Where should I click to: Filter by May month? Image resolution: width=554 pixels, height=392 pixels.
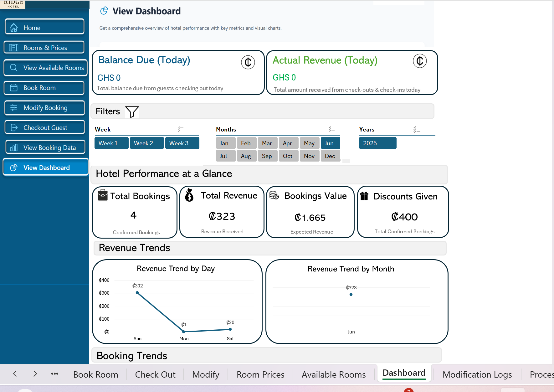point(310,143)
